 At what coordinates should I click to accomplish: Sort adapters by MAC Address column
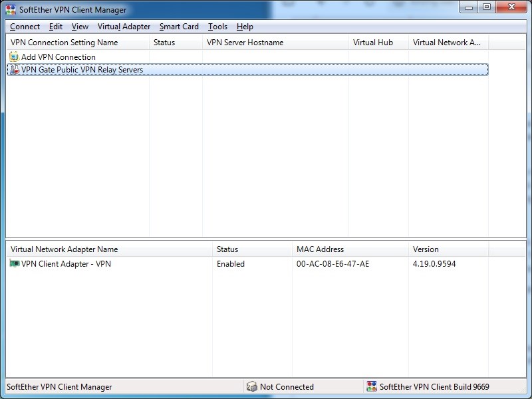pos(320,249)
